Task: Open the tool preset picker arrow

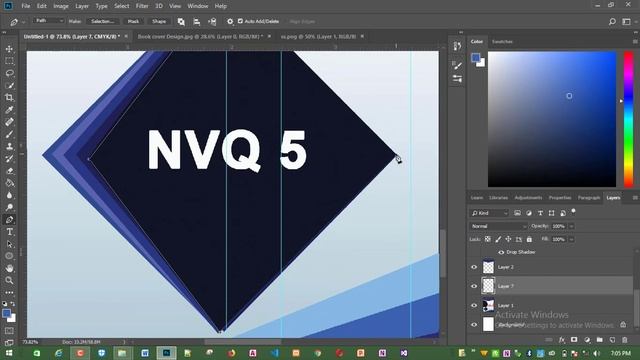Action: [24, 22]
